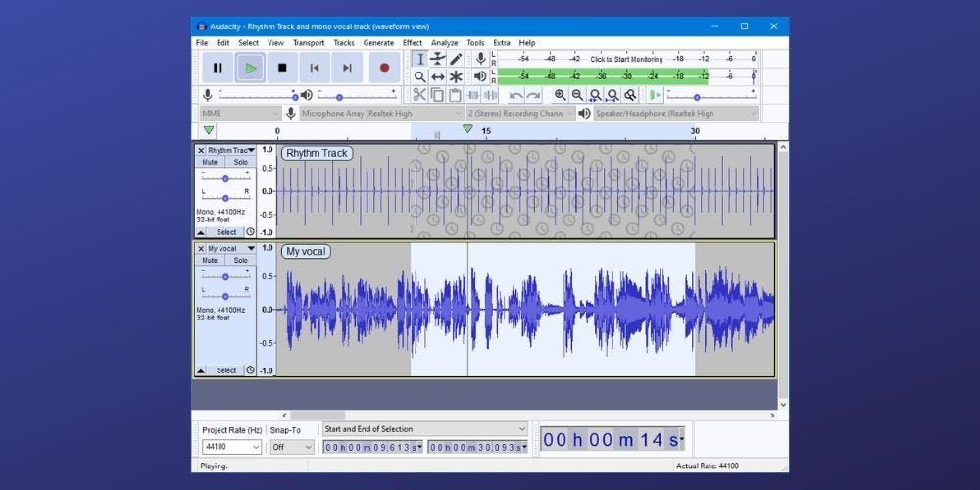Open the Effect menu

413,43
